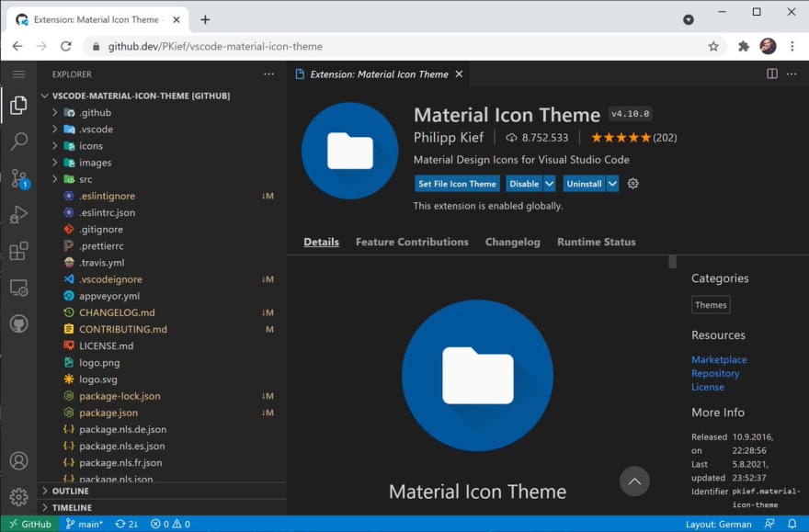The width and height of the screenshot is (809, 532).
Task: Open the Search view in activity bar
Action: coord(18,141)
